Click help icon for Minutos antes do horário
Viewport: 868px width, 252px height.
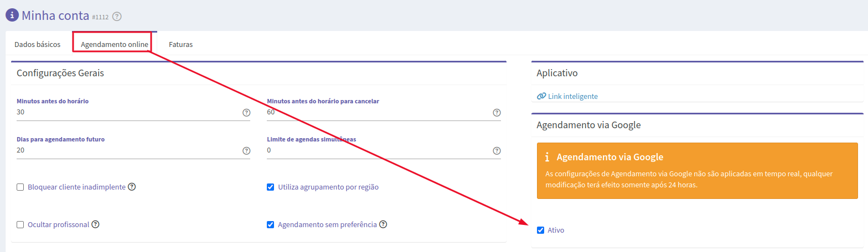coord(246,113)
